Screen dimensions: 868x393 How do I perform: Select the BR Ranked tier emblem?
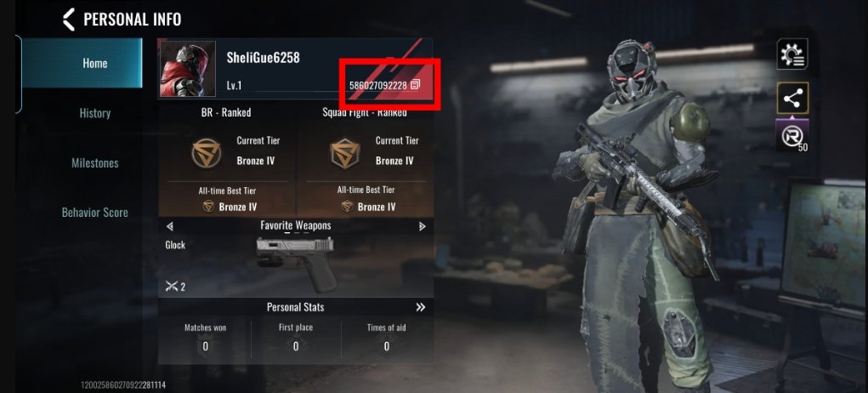pos(206,153)
